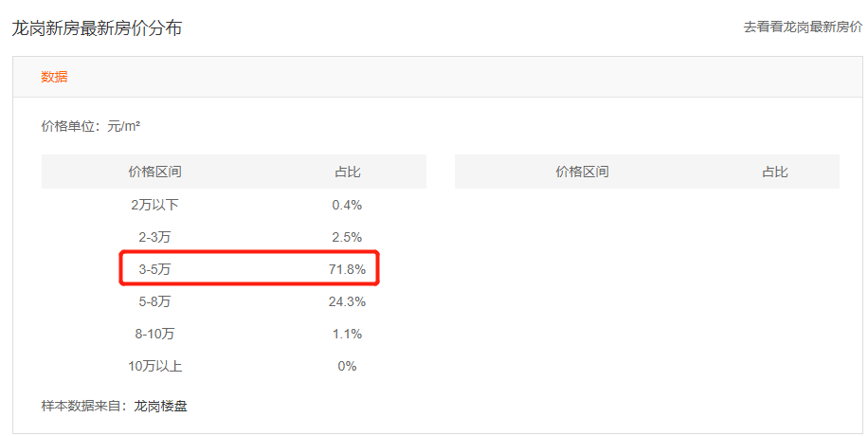Select the 10万以上 price range cell
The width and height of the screenshot is (868, 436).
155,366
